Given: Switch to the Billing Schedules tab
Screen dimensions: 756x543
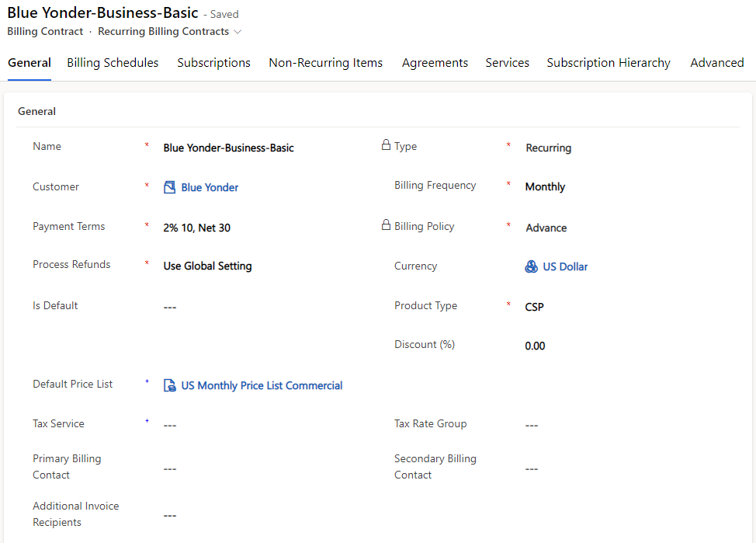Looking at the screenshot, I should (x=113, y=63).
